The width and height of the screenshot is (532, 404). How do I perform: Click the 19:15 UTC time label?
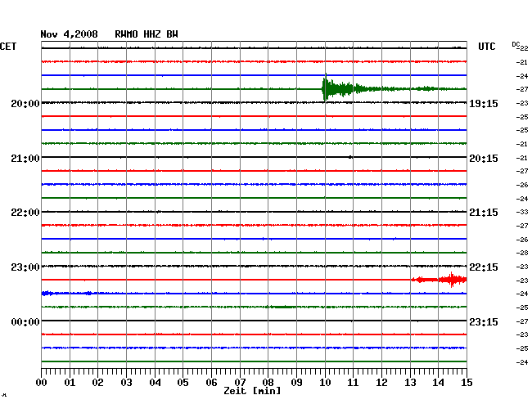coord(484,103)
